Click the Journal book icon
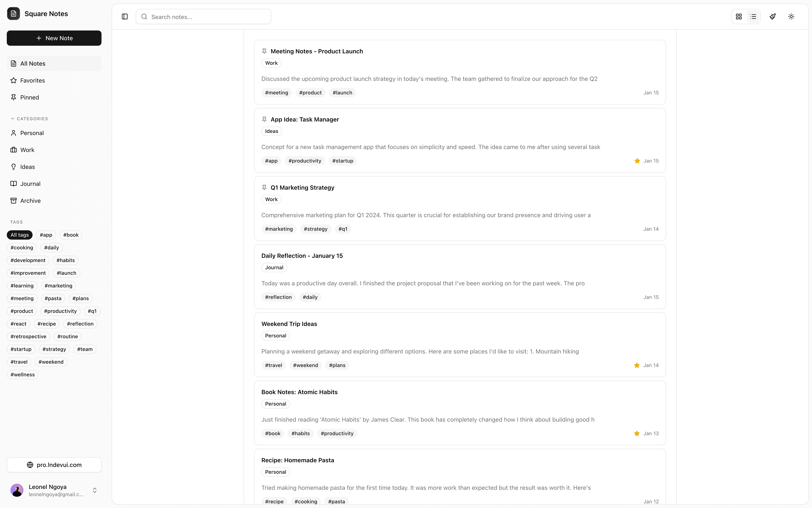The height and width of the screenshot is (508, 812). 13,184
